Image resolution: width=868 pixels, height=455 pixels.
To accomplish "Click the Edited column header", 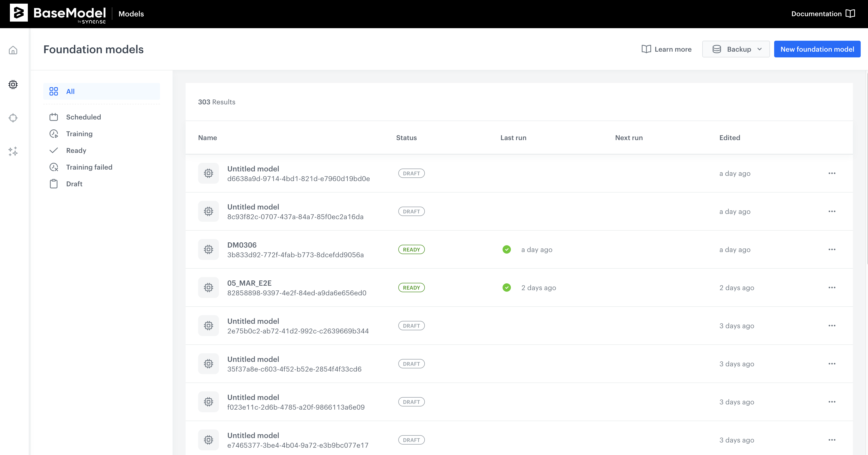I will 730,137.
